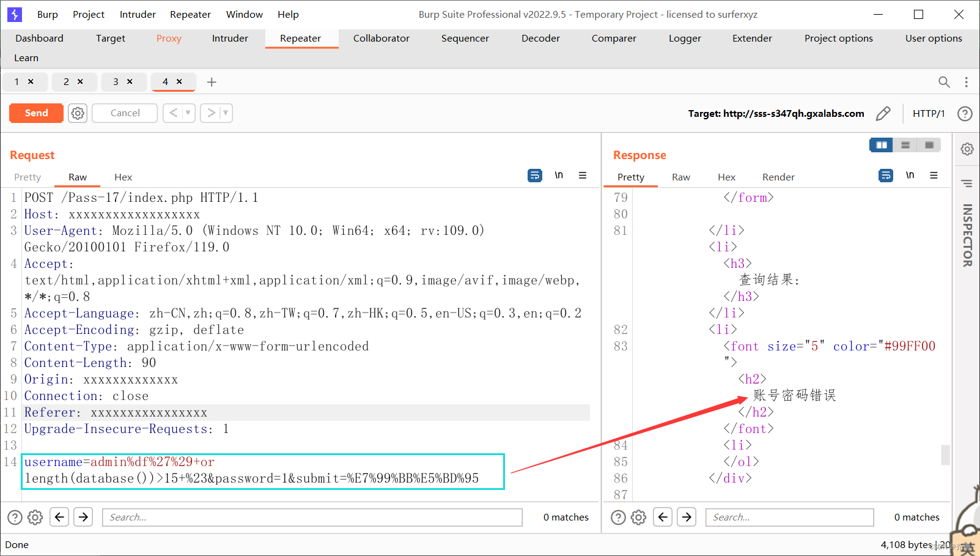The height and width of the screenshot is (556, 980).
Task: Open request search help icon
Action: coord(15,517)
